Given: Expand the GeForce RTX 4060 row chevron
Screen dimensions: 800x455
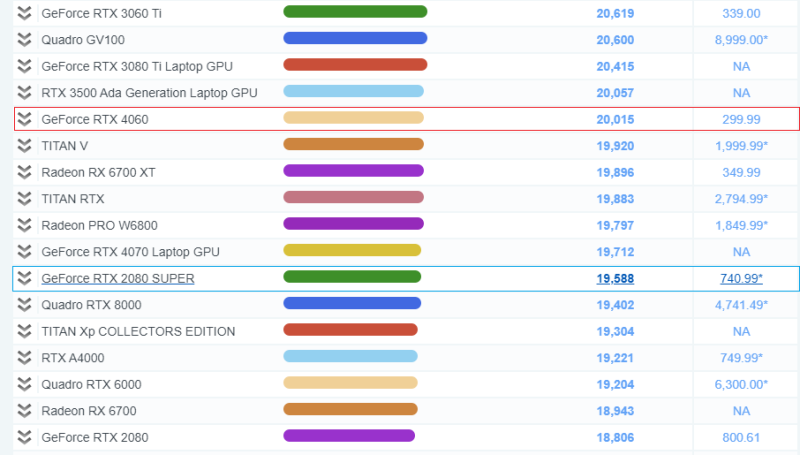Looking at the screenshot, I should (24, 119).
